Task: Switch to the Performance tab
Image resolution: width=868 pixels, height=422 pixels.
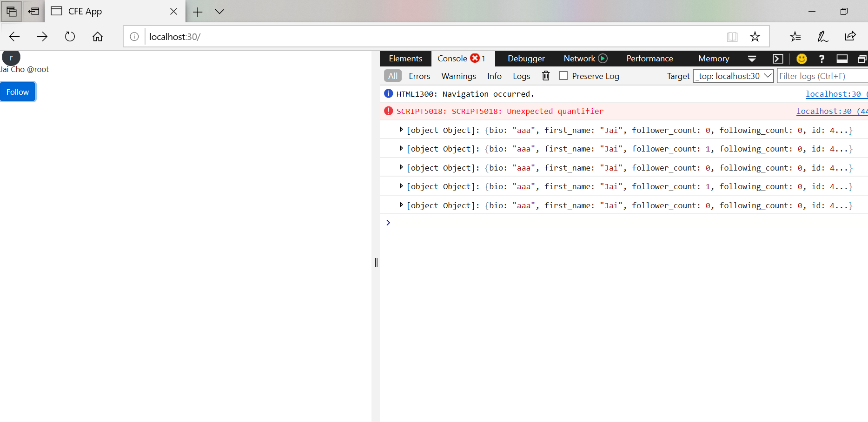Action: (x=649, y=59)
